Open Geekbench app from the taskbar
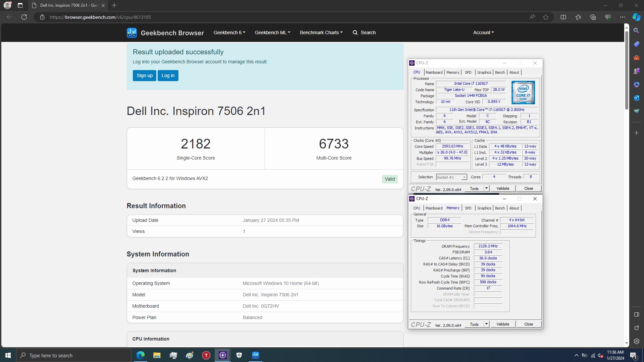This screenshot has width=644, height=362. (256, 355)
